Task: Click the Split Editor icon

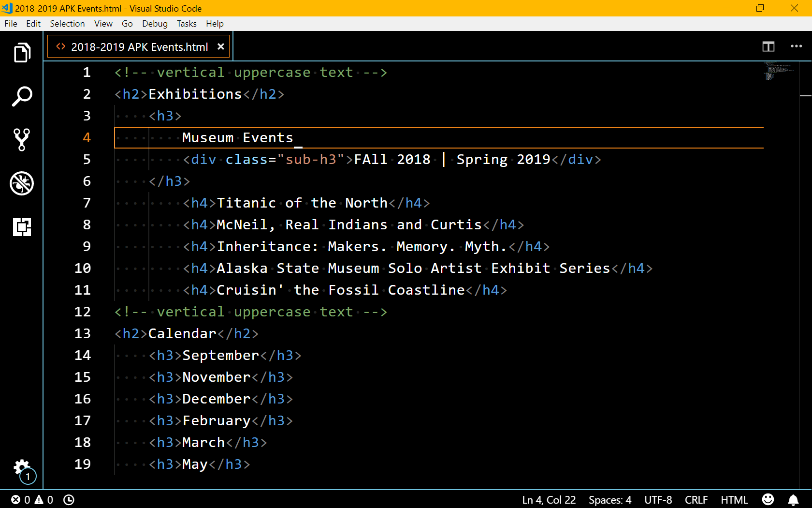Action: tap(768, 46)
